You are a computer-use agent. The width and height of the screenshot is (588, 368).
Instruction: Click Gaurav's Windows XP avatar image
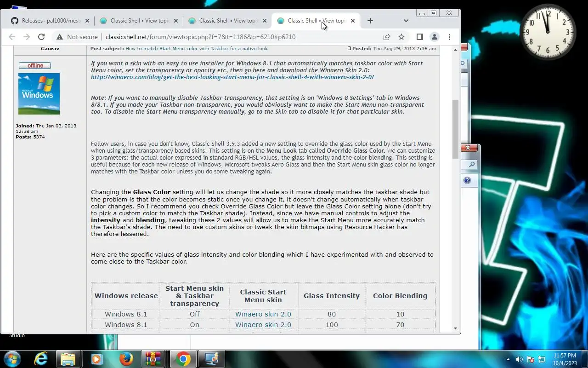(x=39, y=94)
